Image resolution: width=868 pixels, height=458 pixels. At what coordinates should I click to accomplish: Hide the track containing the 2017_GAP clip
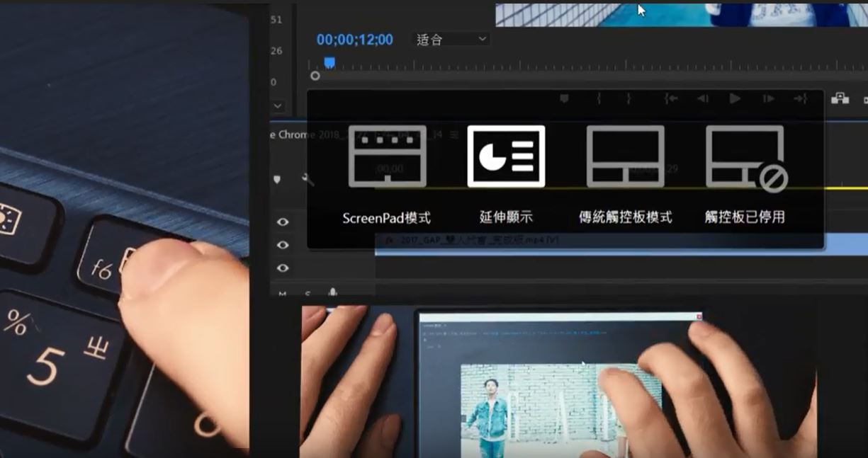283,245
